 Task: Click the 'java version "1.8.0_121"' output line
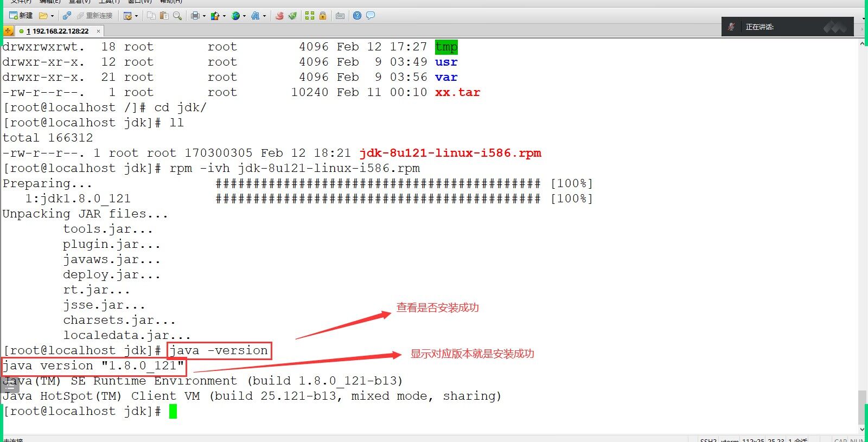point(93,366)
